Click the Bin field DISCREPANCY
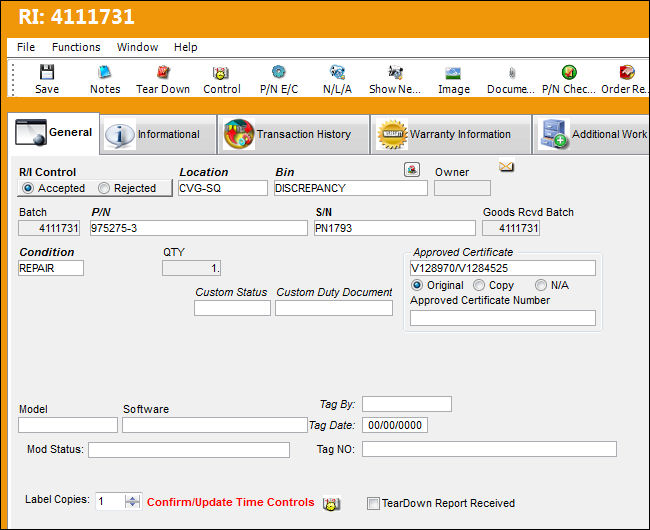Viewport: 650px width, 530px height. click(x=351, y=188)
